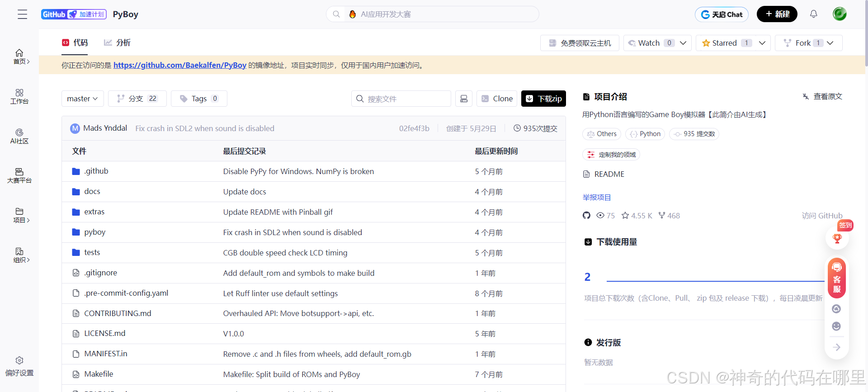
Task: Click the GitHub acceleration plan logo
Action: (74, 14)
